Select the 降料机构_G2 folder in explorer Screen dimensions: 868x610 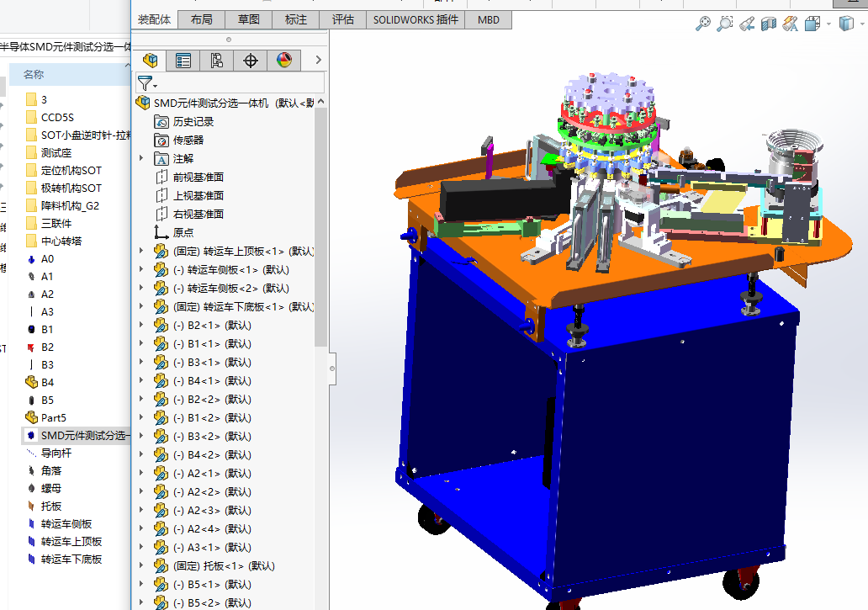pyautogui.click(x=70, y=205)
